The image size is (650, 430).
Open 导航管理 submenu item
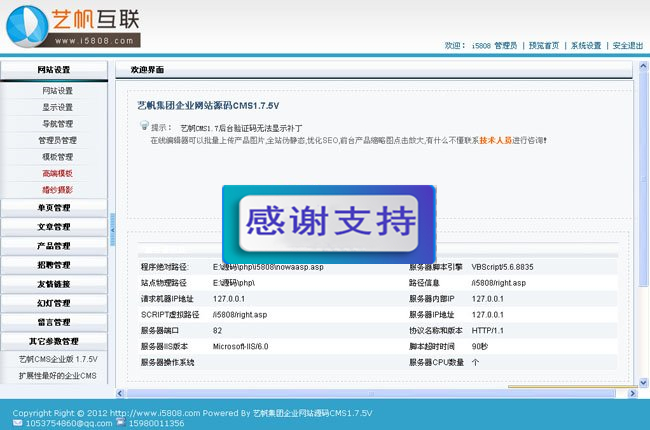pos(57,124)
